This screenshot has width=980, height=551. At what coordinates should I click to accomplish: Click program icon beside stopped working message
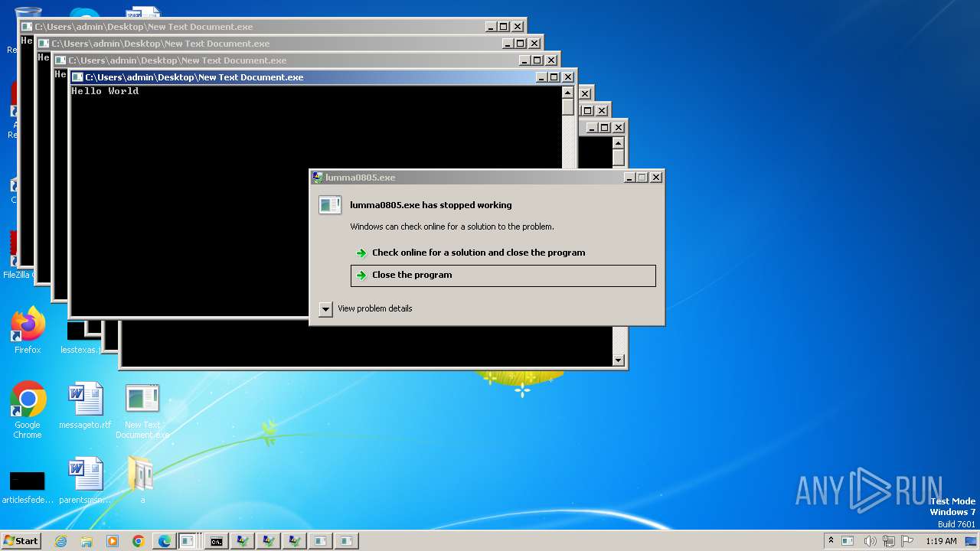click(x=330, y=205)
